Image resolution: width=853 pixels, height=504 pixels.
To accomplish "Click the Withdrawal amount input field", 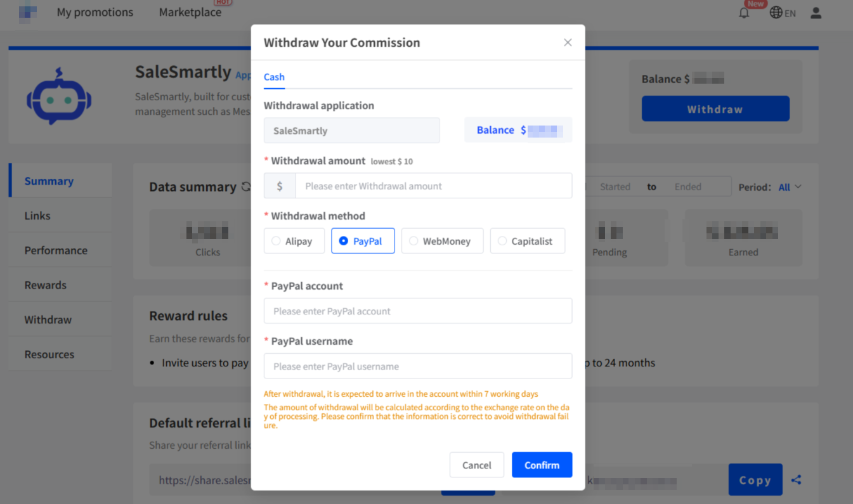I will pyautogui.click(x=433, y=186).
